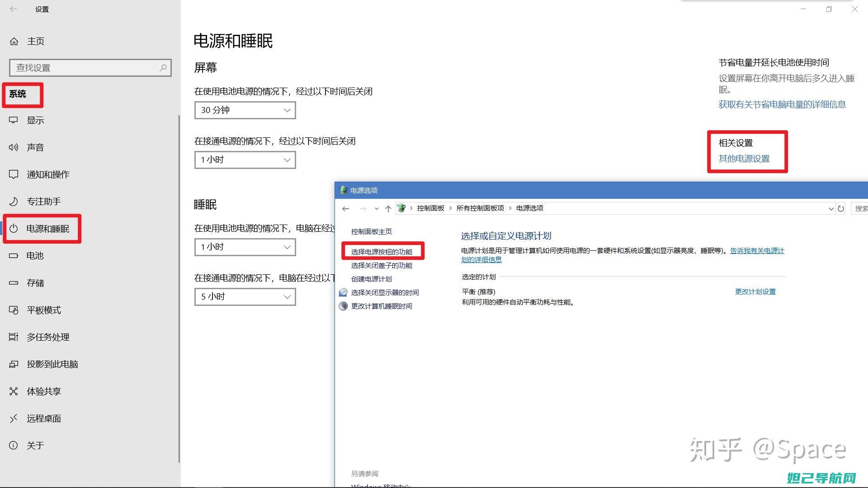868x488 pixels.
Task: Click the address bar control panel icon
Action: [401, 208]
